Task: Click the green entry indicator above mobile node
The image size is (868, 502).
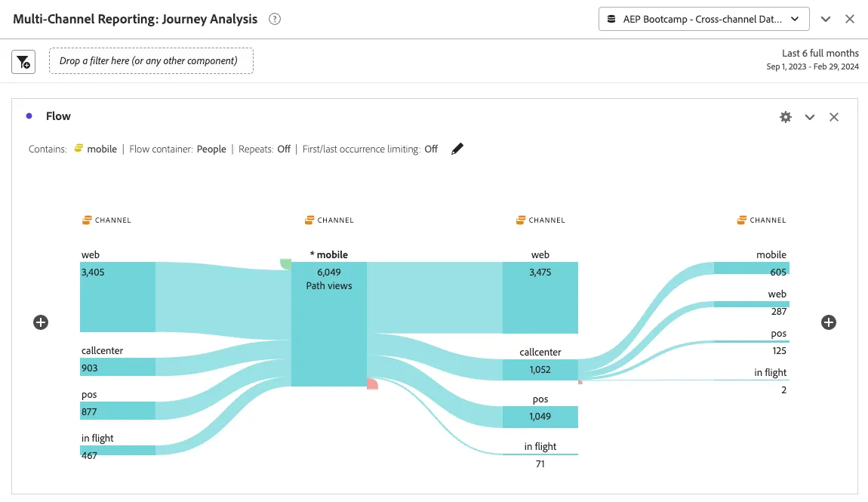Action: [285, 264]
